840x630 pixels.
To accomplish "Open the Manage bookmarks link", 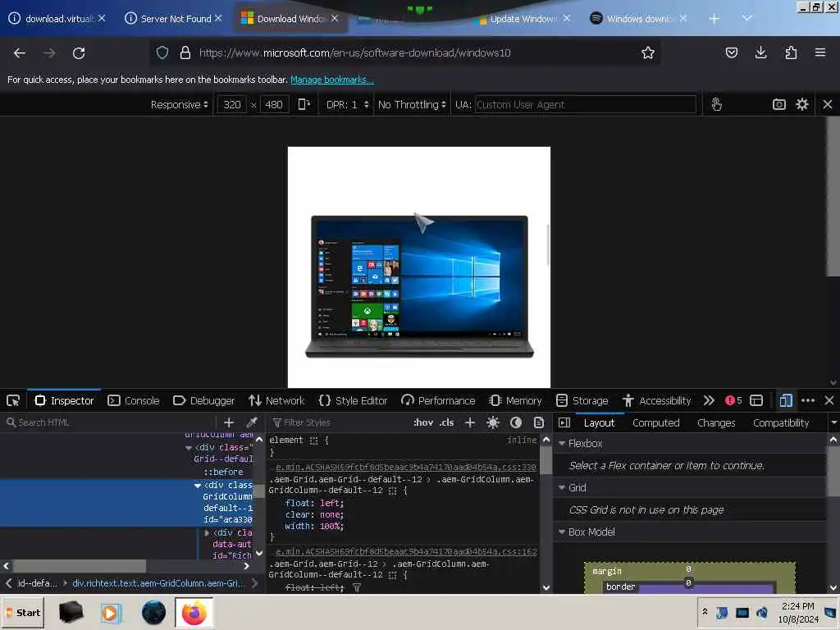I will tap(331, 80).
